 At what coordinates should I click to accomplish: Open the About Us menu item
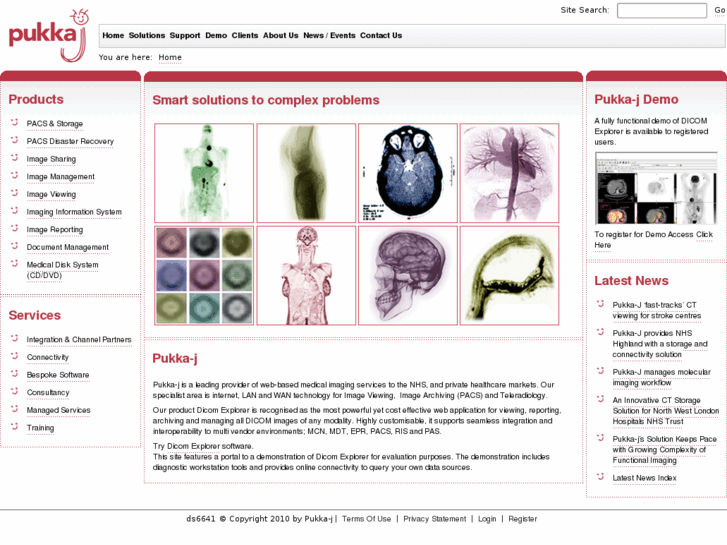[x=281, y=35]
